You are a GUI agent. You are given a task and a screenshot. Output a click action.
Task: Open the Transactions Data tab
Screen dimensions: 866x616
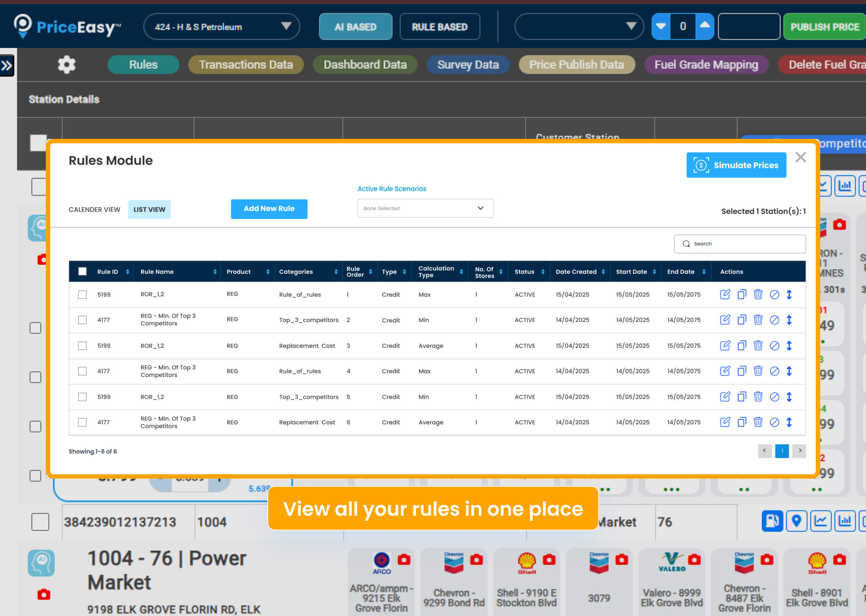pos(246,65)
